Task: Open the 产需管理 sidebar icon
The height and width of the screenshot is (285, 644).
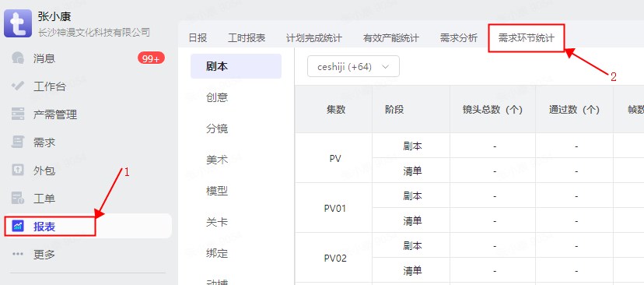Action: point(18,114)
